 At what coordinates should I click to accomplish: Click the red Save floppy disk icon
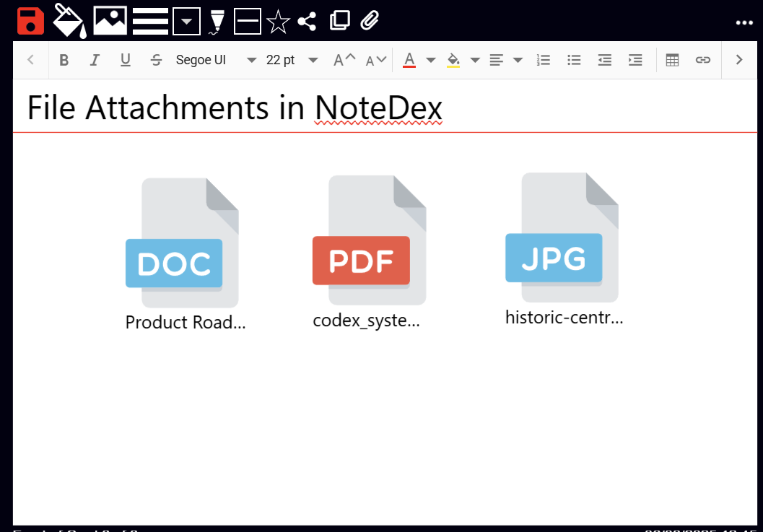coord(30,21)
